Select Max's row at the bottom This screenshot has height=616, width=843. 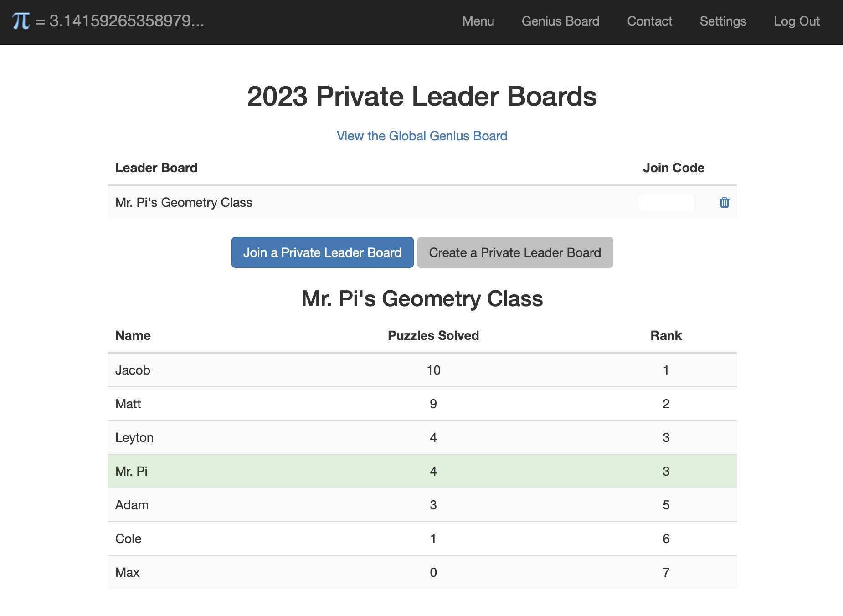pos(422,572)
